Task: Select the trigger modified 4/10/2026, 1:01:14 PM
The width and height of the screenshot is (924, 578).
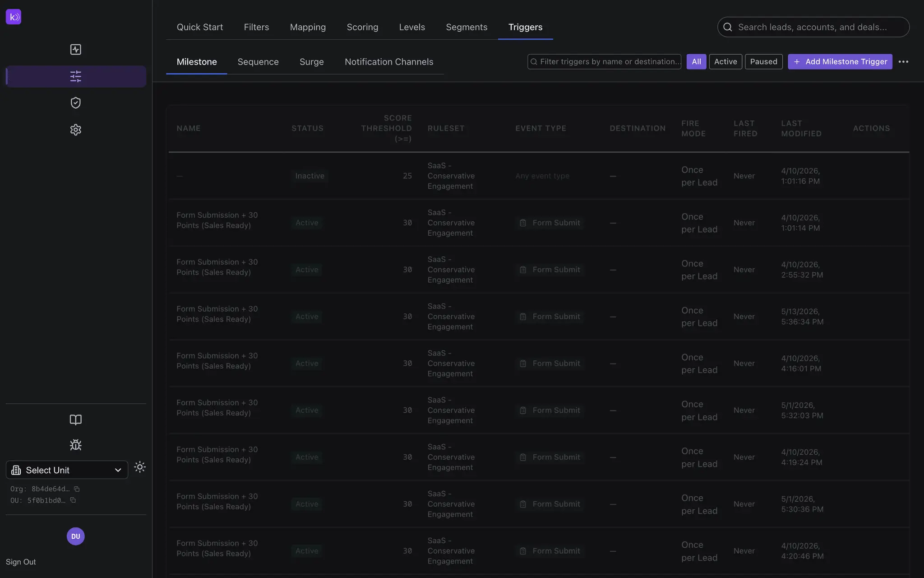Action: pos(539,223)
